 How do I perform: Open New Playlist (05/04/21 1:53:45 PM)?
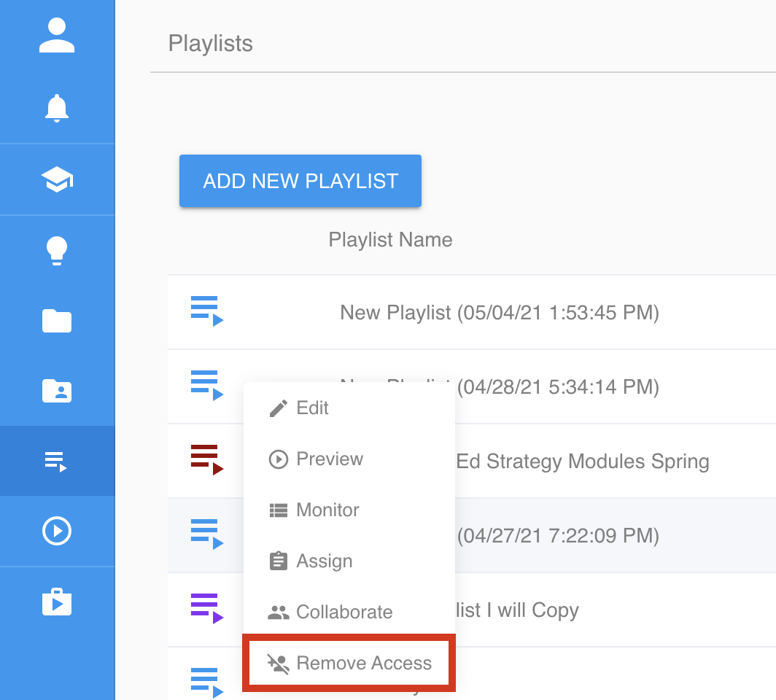[x=500, y=313]
